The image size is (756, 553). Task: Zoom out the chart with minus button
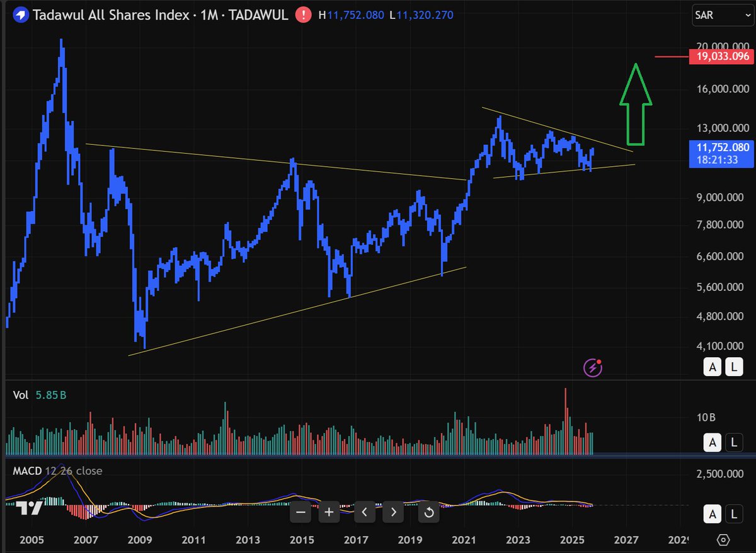click(301, 512)
